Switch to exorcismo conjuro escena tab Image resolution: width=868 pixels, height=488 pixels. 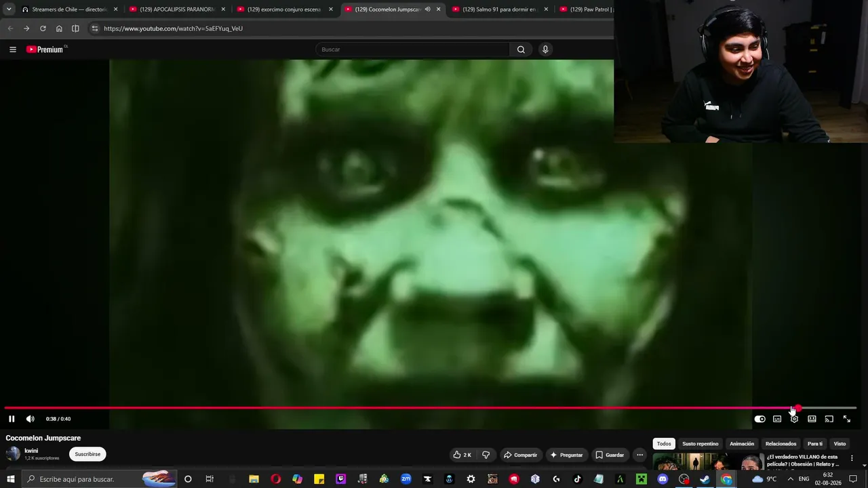[x=284, y=9]
